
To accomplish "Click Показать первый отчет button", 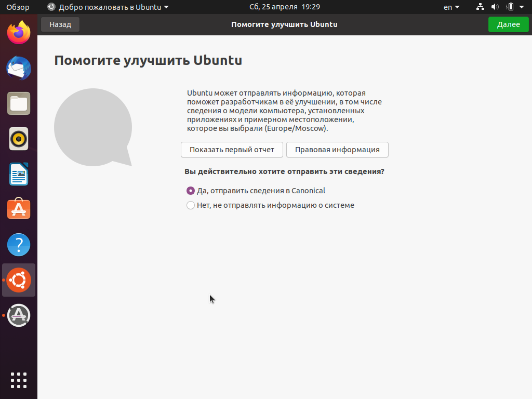I will pos(232,150).
